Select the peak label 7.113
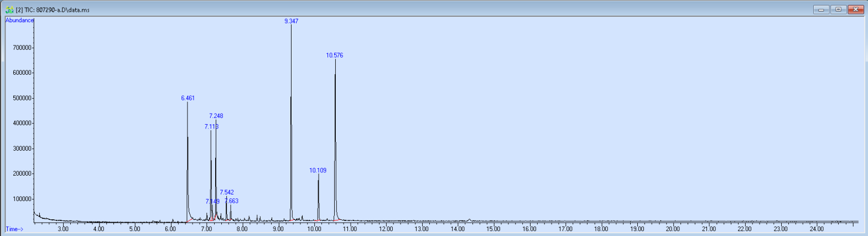This screenshot has width=868, height=236. [211, 127]
